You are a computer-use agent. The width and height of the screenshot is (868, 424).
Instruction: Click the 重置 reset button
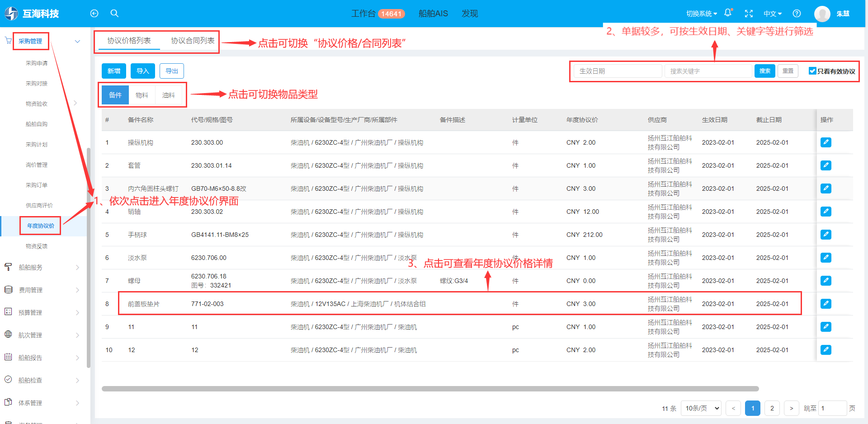(788, 71)
